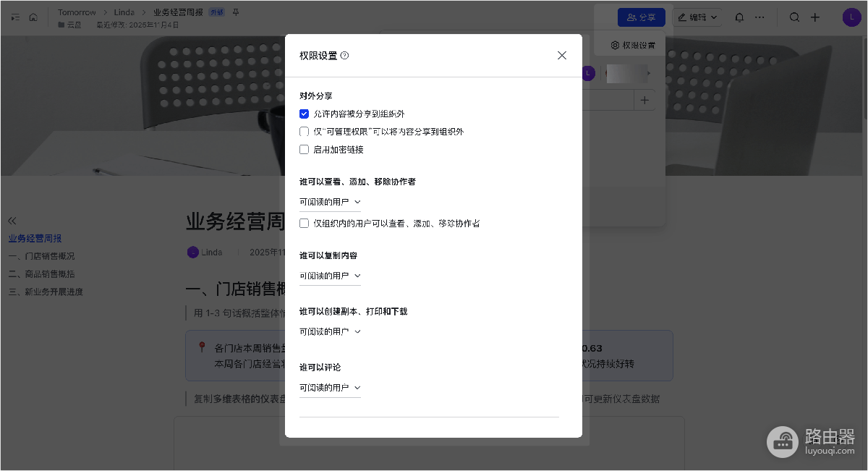The width and height of the screenshot is (868, 471).
Task: Open notifications bell icon
Action: coord(739,17)
